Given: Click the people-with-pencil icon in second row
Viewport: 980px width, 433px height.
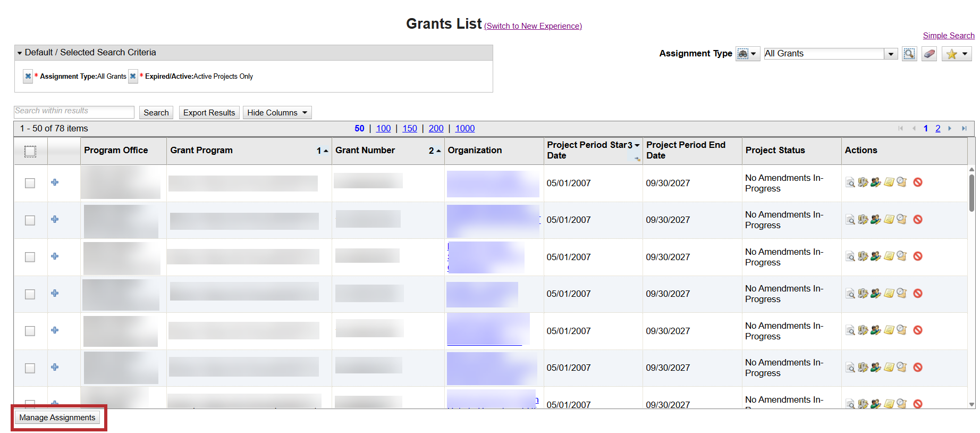Looking at the screenshot, I should tap(876, 219).
